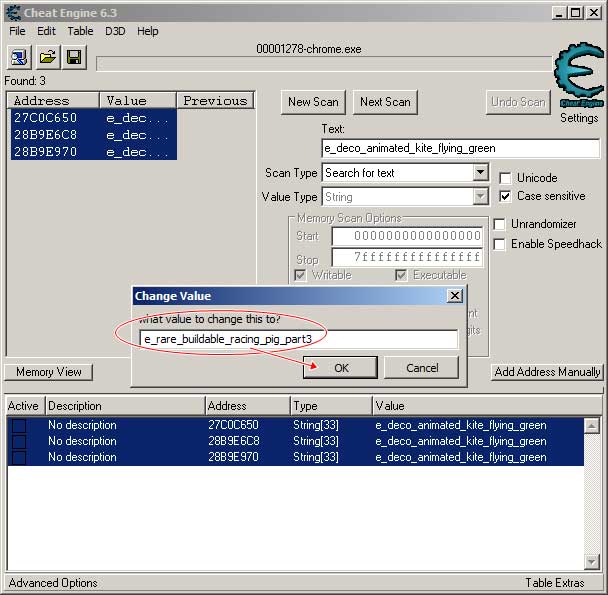
Task: Open Memory View
Action: pos(49,372)
